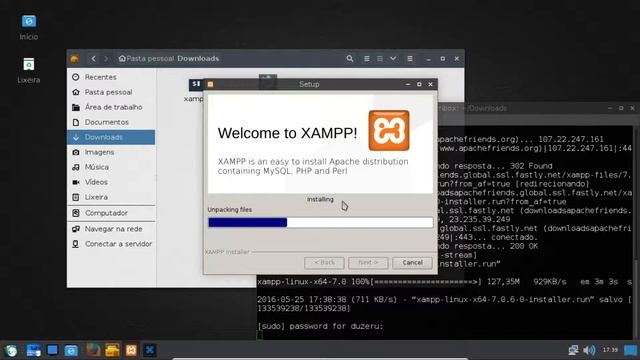Open the home folder taskbar icon

(71, 350)
